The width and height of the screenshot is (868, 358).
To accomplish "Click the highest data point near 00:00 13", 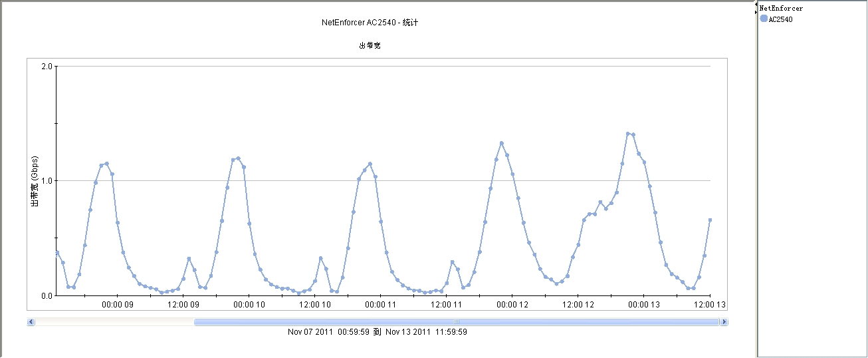I will coord(627,134).
